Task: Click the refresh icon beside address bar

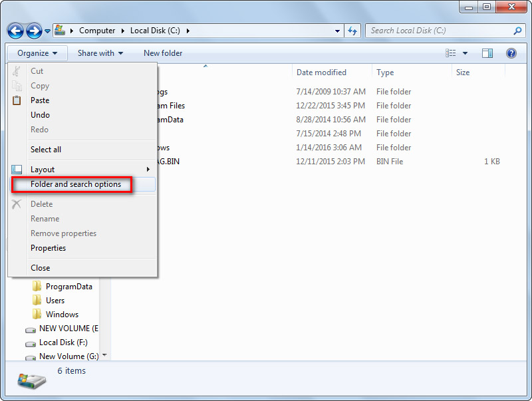Action: tap(352, 31)
